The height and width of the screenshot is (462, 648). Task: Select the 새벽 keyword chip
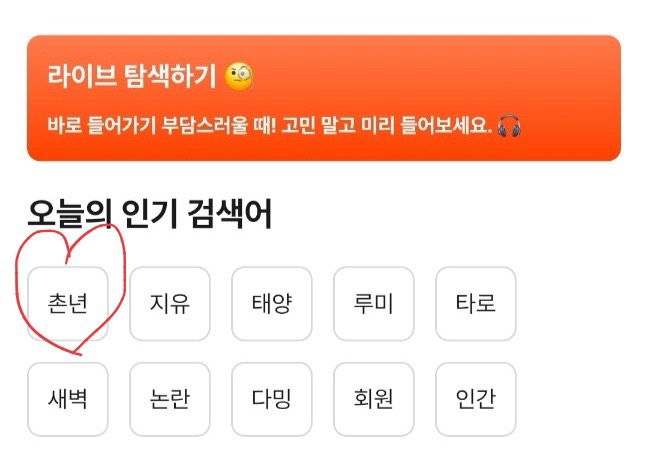pyautogui.click(x=68, y=399)
